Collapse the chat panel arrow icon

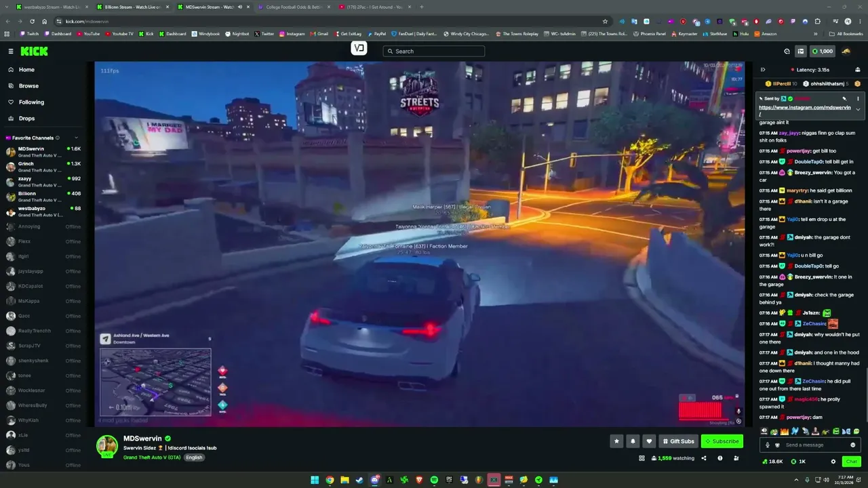[763, 69]
